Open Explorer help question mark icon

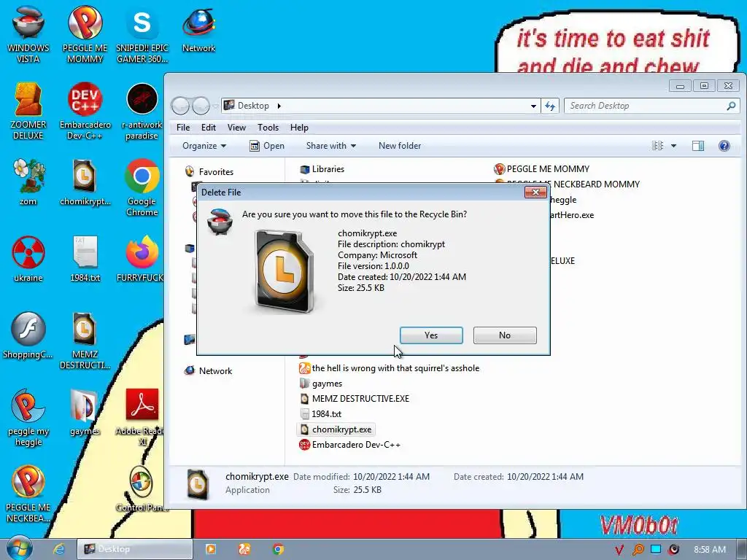coord(724,146)
